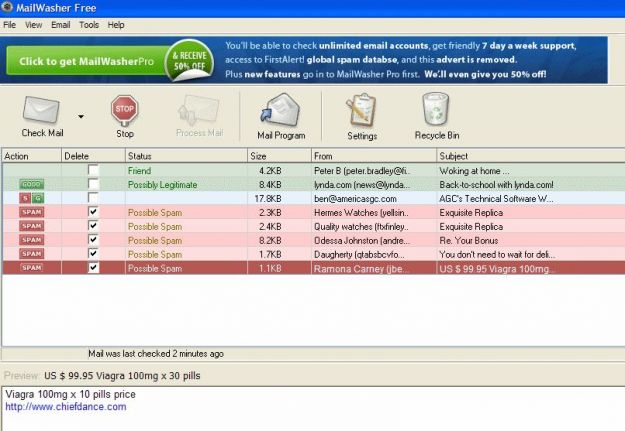This screenshot has height=431, width=625.
Task: Uncheck Delete for Ramona Carney email
Action: click(x=93, y=268)
